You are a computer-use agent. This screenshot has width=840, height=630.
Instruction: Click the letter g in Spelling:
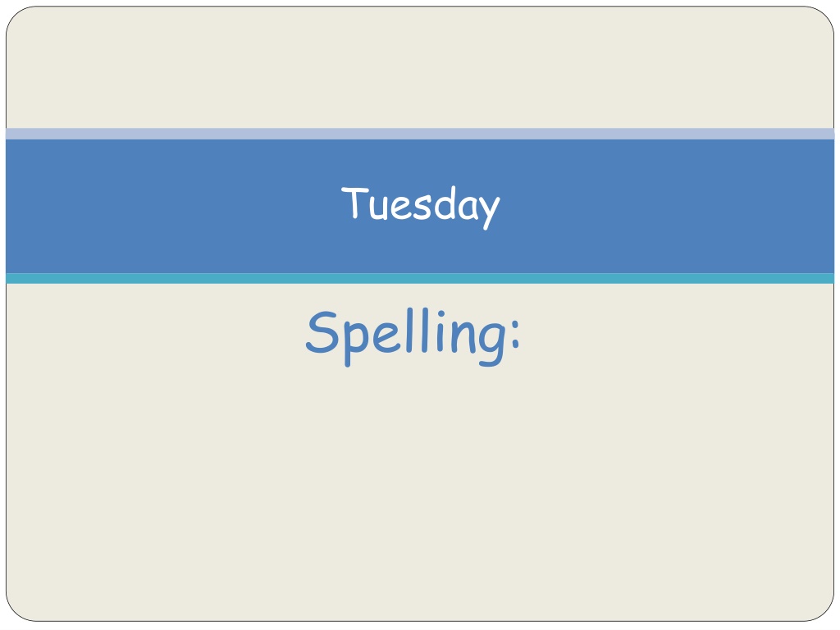click(x=491, y=341)
